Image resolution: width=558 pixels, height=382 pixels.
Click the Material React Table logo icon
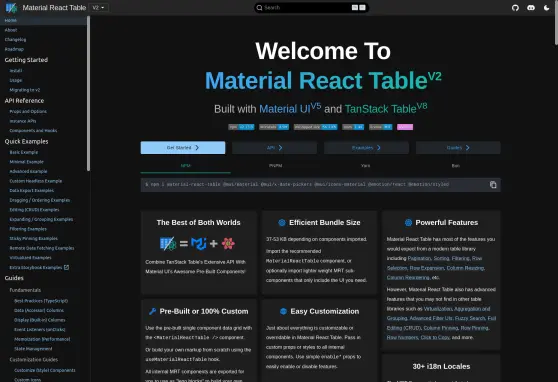point(11,7)
